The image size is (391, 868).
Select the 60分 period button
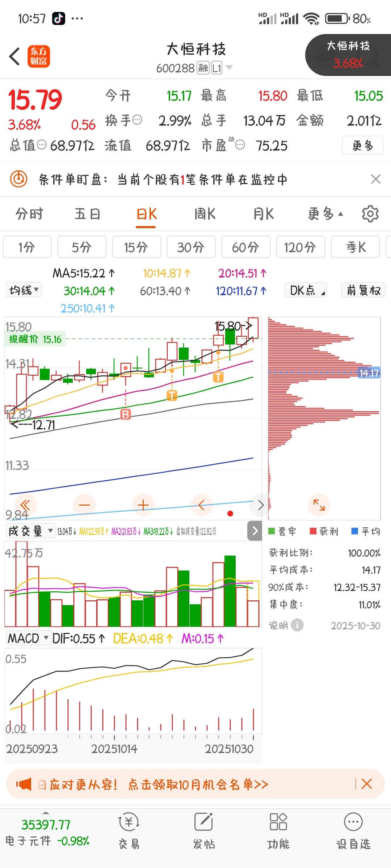coord(246,247)
